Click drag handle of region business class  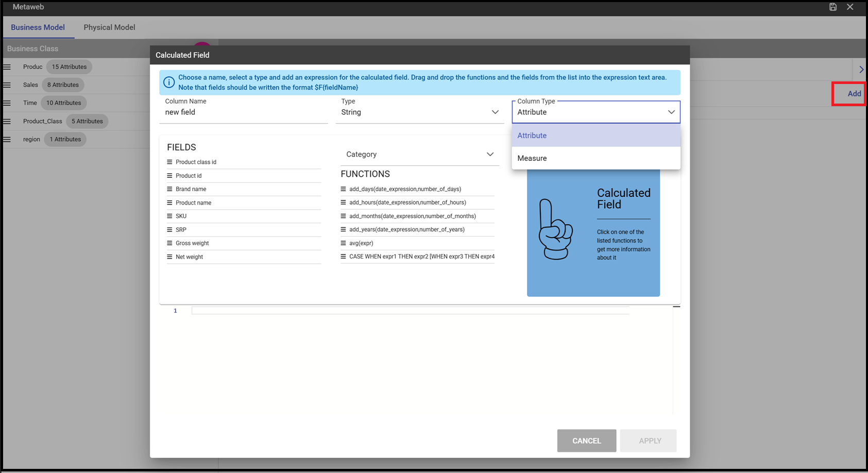coord(7,140)
